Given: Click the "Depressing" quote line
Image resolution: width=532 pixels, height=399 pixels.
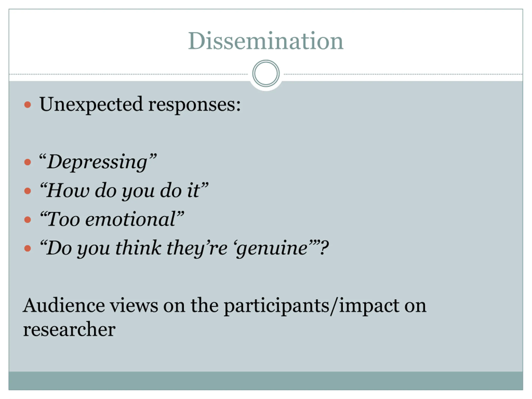Looking at the screenshot, I should tap(98, 162).
